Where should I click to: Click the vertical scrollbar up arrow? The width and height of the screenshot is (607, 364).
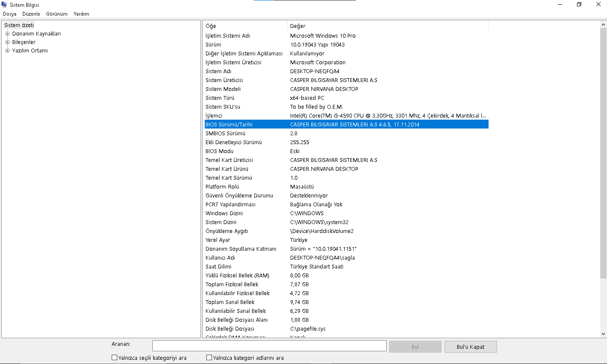(604, 25)
